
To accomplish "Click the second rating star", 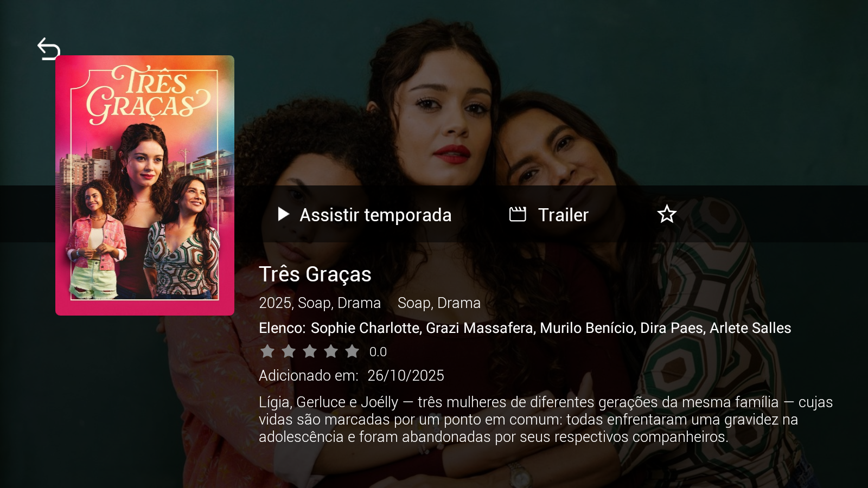I will tap(289, 351).
